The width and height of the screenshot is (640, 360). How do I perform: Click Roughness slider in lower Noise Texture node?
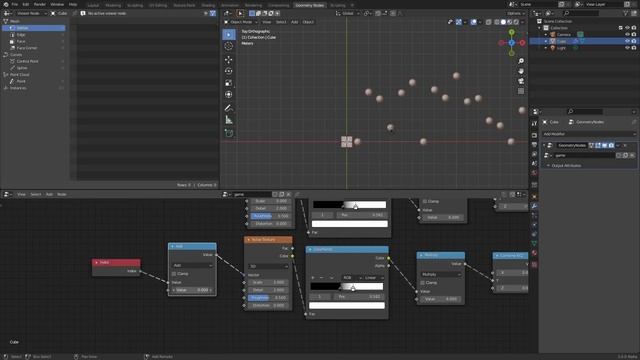tap(268, 298)
